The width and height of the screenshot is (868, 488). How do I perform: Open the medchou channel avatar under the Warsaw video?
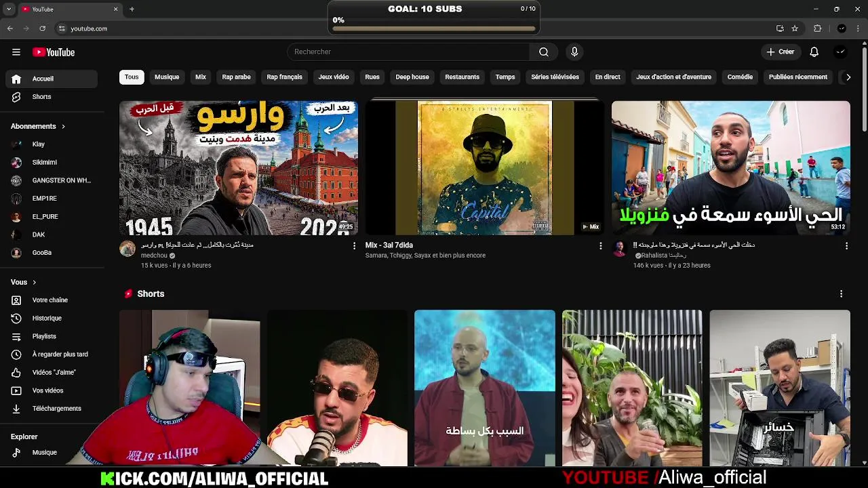pos(127,249)
